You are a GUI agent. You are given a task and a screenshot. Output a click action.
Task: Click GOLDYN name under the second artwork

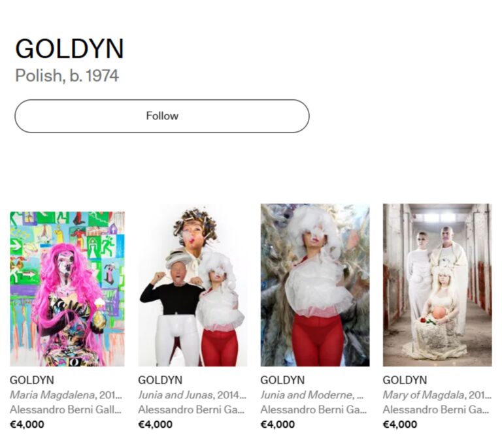tap(160, 380)
